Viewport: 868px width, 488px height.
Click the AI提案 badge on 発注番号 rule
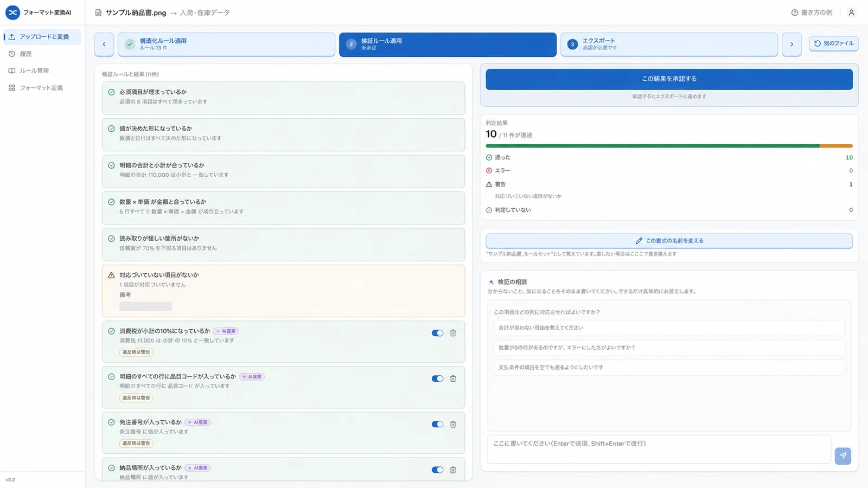pos(197,422)
